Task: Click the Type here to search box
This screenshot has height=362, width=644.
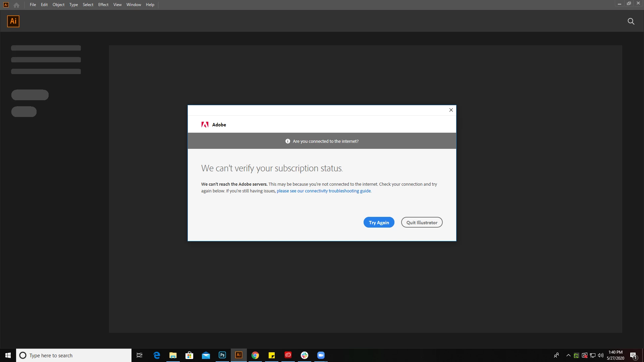Action: [x=74, y=355]
